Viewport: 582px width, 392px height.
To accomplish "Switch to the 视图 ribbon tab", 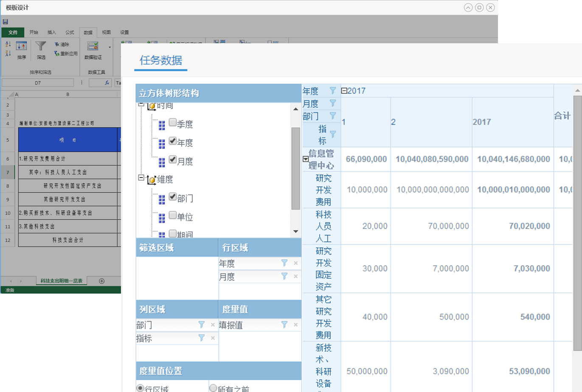I will (106, 32).
